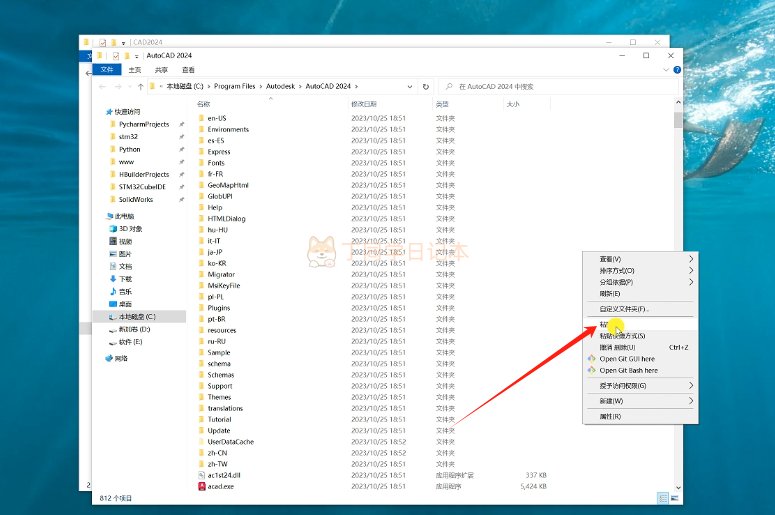Expand the address bar history dropdown

coord(410,86)
